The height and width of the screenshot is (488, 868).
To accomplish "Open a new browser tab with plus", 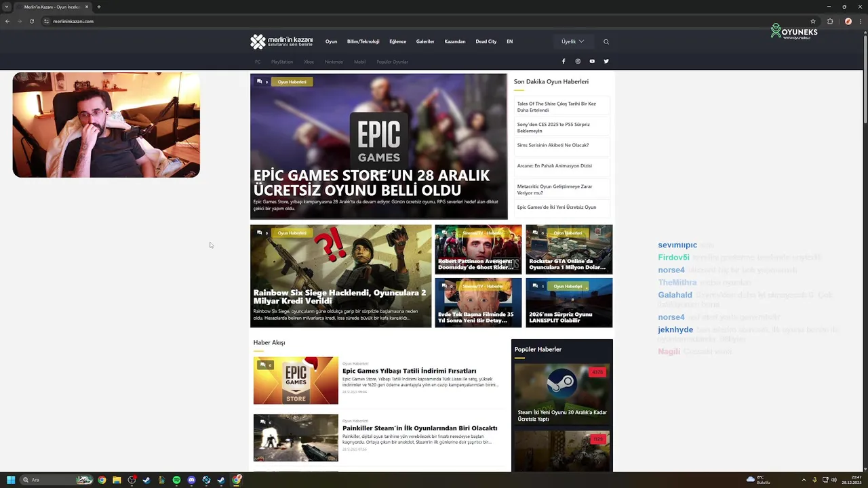I will point(99,7).
